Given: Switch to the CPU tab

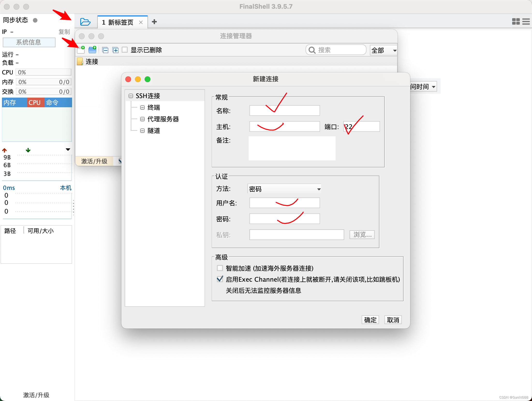Looking at the screenshot, I should (x=35, y=102).
